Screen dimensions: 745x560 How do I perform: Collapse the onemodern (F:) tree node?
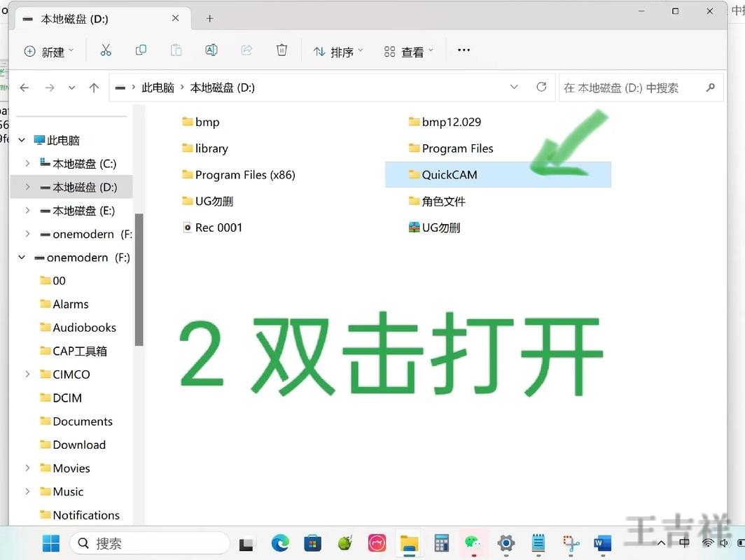coord(22,257)
